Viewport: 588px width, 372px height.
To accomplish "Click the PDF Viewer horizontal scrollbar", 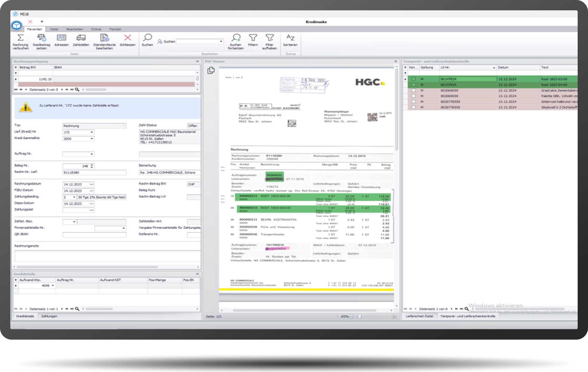I will pos(304,310).
